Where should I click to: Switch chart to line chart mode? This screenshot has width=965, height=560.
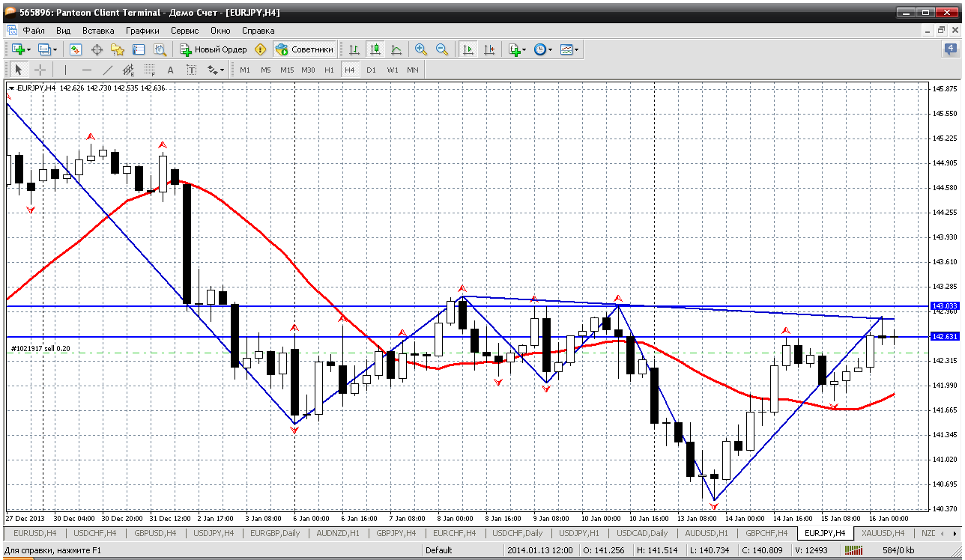point(396,49)
